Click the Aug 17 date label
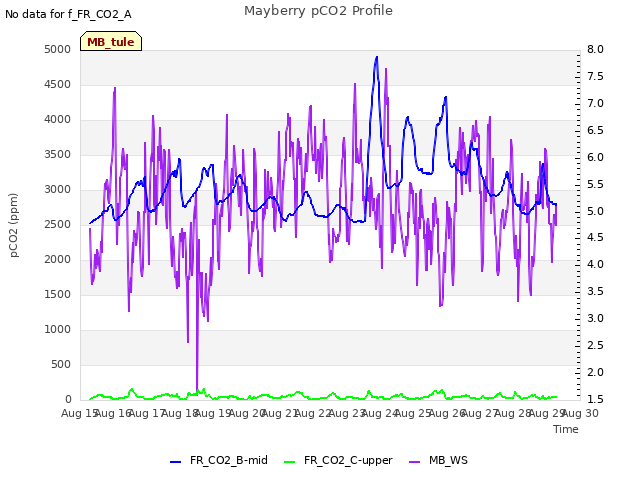 [x=146, y=413]
